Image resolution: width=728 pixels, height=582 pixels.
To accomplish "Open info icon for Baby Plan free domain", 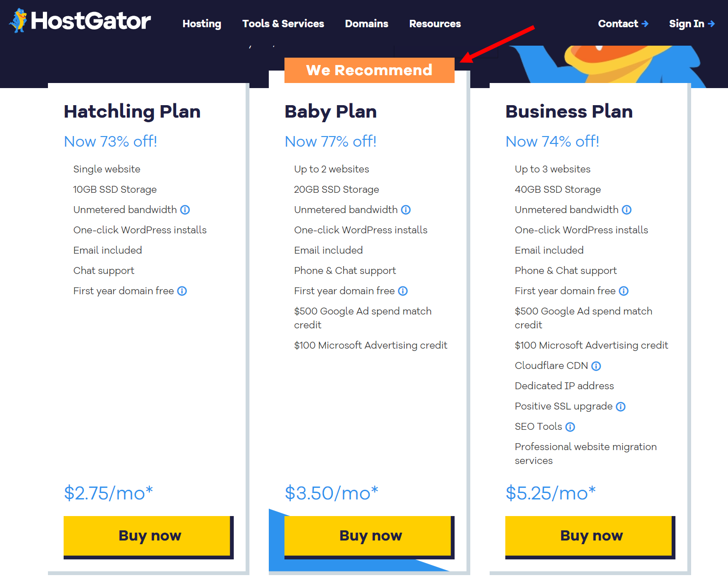I will pos(403,291).
